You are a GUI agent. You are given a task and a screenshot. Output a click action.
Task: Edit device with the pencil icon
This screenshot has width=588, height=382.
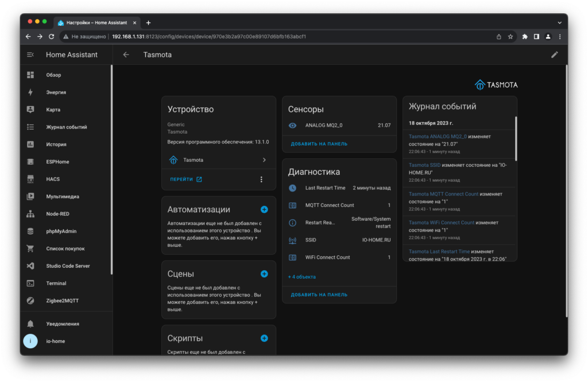tap(554, 54)
